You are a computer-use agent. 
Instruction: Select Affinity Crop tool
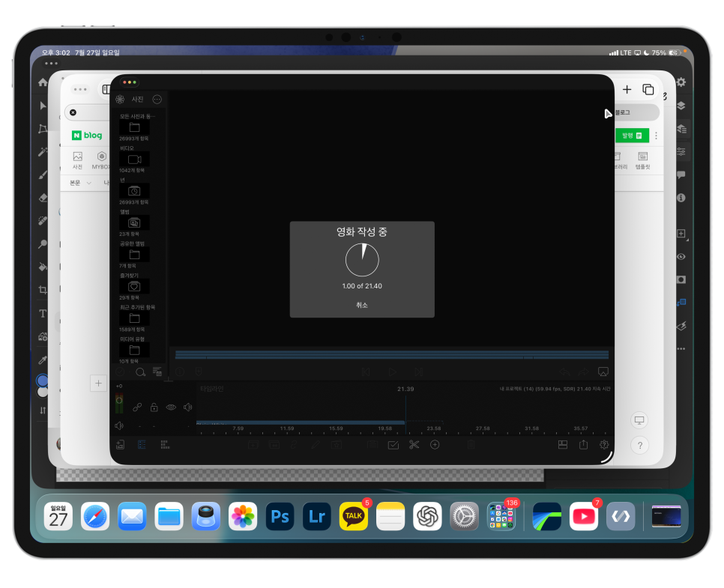pos(43,290)
